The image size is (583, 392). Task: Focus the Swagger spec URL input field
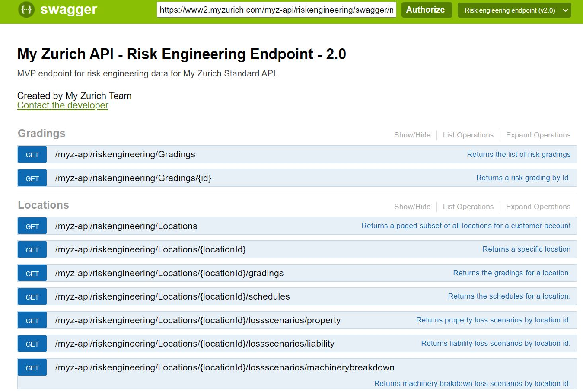coord(276,10)
